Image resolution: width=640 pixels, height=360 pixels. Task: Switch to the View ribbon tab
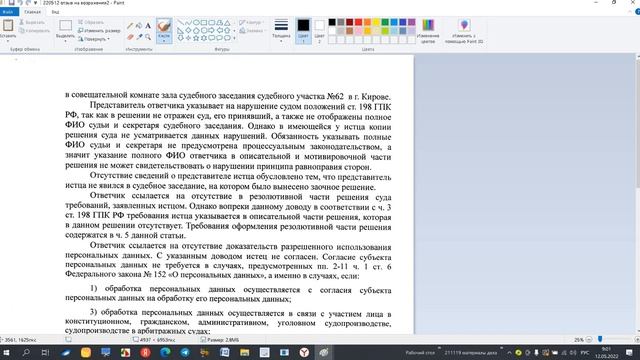tap(55, 12)
